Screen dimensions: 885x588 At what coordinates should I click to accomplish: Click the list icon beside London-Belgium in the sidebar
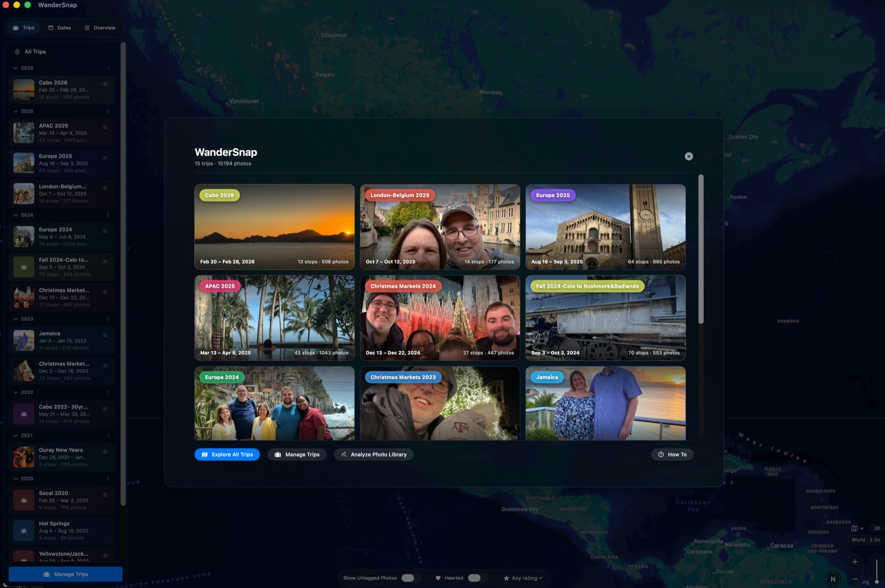[x=105, y=188]
